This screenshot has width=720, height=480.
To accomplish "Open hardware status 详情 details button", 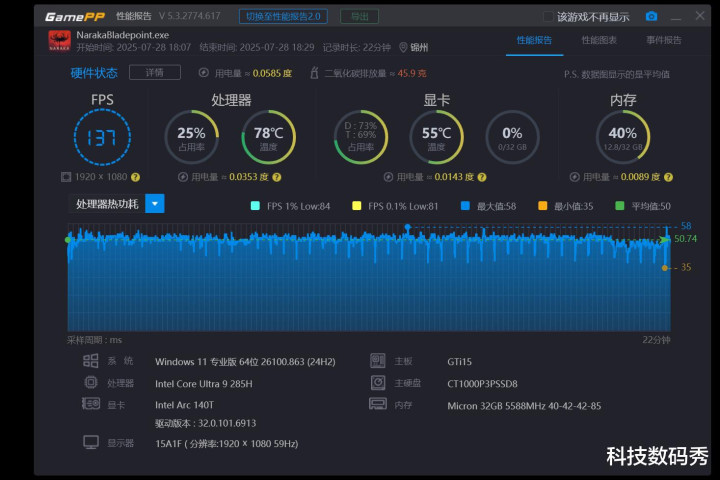I will pyautogui.click(x=154, y=72).
